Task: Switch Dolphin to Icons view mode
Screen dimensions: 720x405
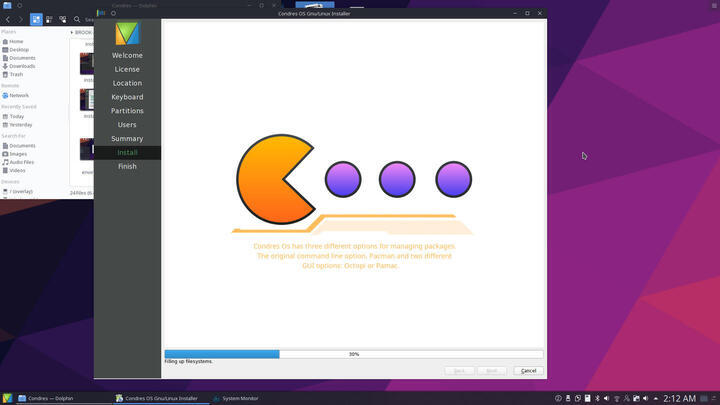Action: click(36, 19)
